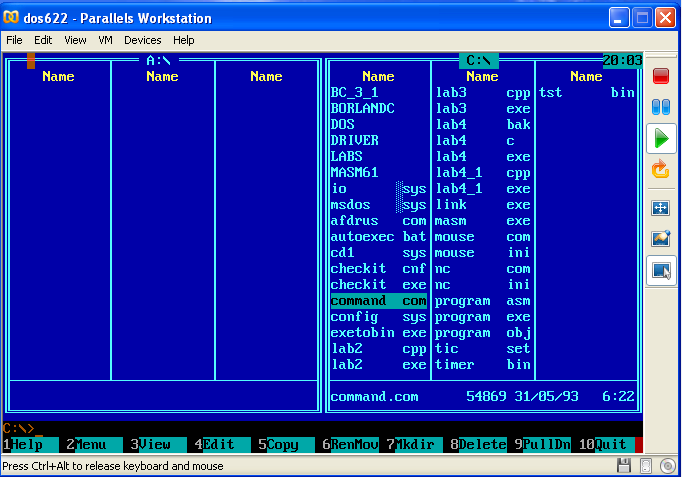Select the lab4_1 cpp file
682x477 pixels.
(483, 173)
